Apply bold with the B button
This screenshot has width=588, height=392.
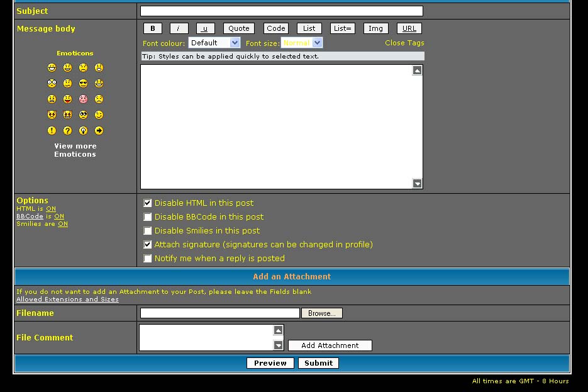point(153,28)
